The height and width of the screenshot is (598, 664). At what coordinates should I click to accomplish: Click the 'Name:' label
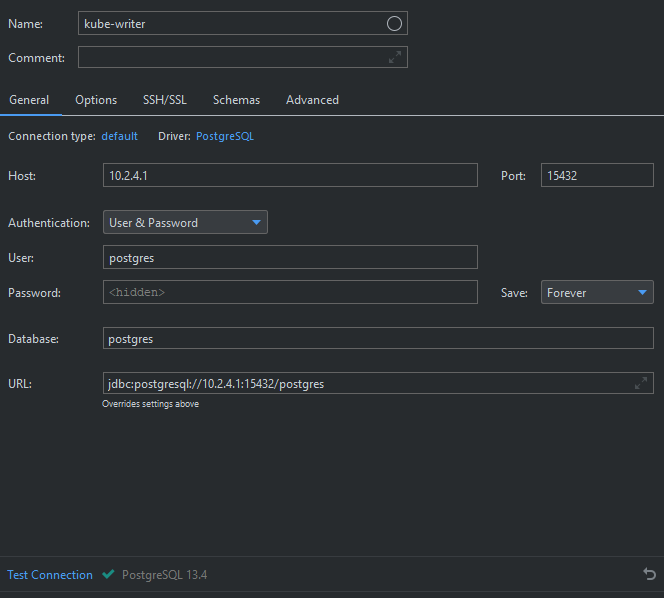coord(25,24)
